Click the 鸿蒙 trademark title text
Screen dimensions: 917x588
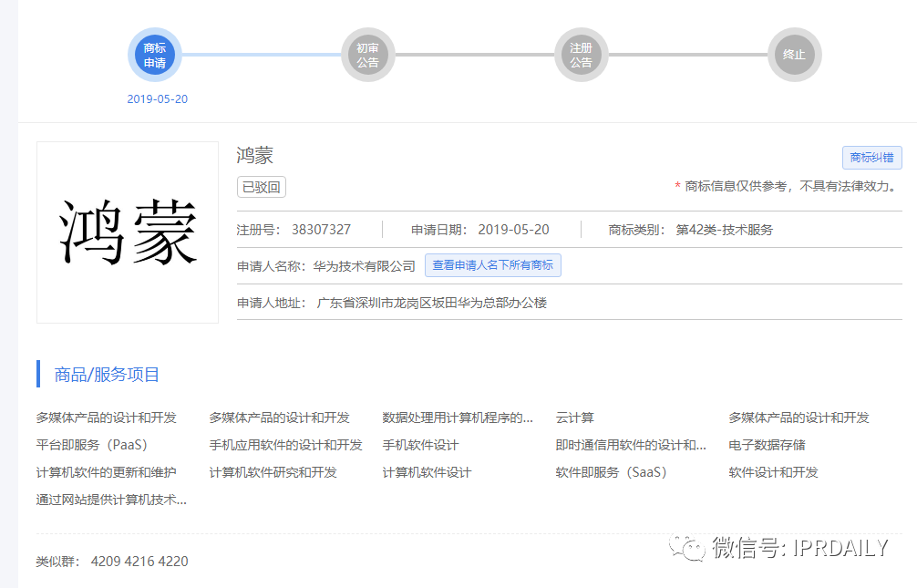point(255,156)
